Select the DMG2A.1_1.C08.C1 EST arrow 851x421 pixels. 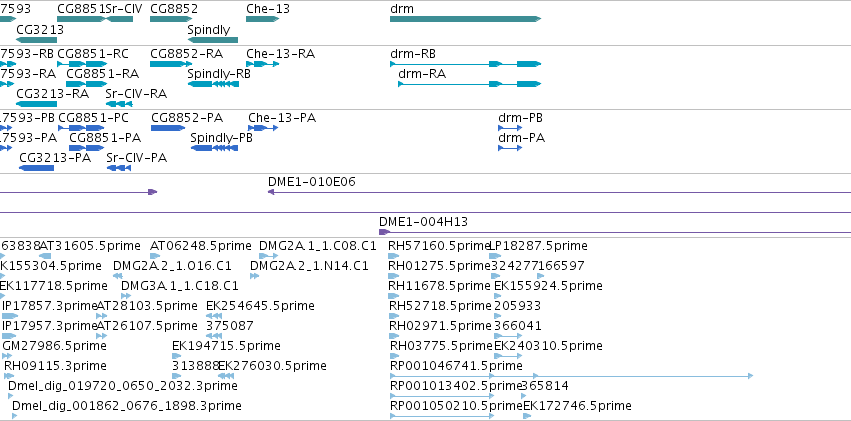tap(268, 256)
